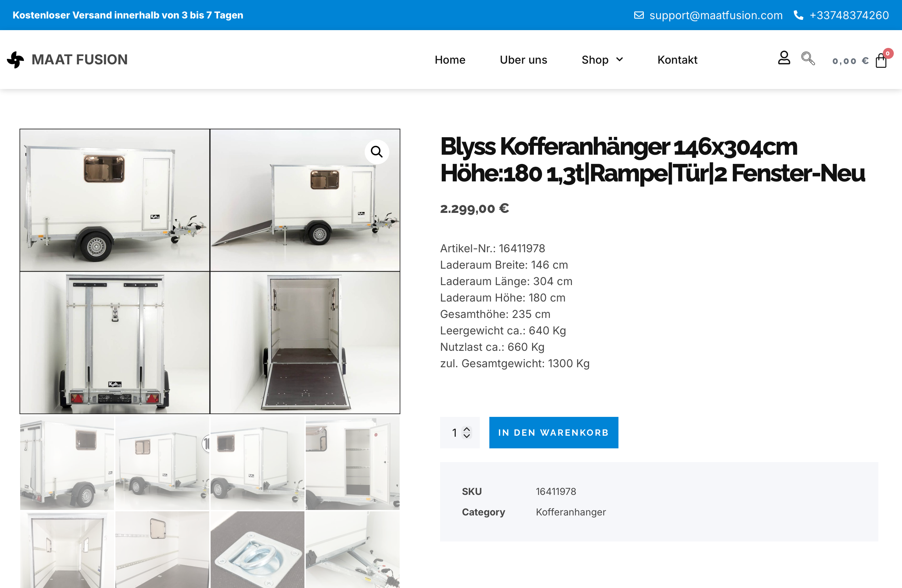Click the support@maatfusion.com email link
This screenshot has width=902, height=588.
(716, 15)
